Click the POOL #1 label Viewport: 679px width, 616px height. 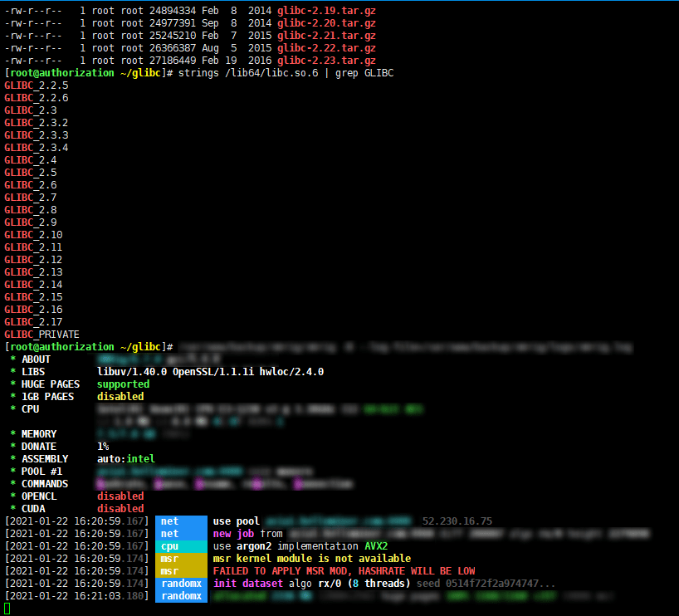[x=40, y=471]
